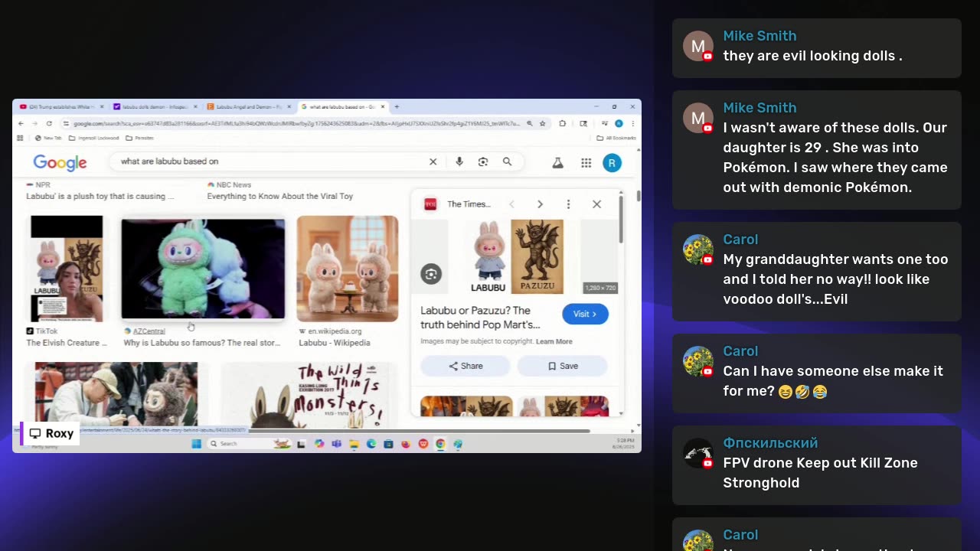Screen dimensions: 980x551
Task: Open the AZCentral source link
Action: tap(149, 331)
